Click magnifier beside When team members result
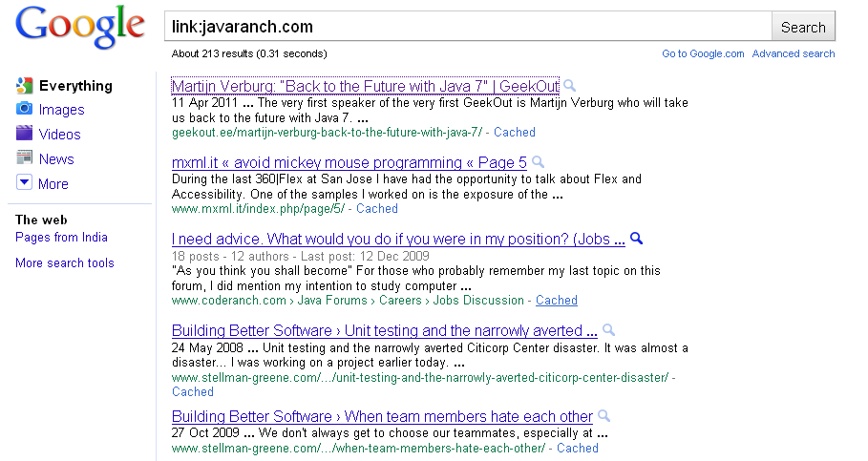This screenshot has height=461, width=868. coord(603,416)
